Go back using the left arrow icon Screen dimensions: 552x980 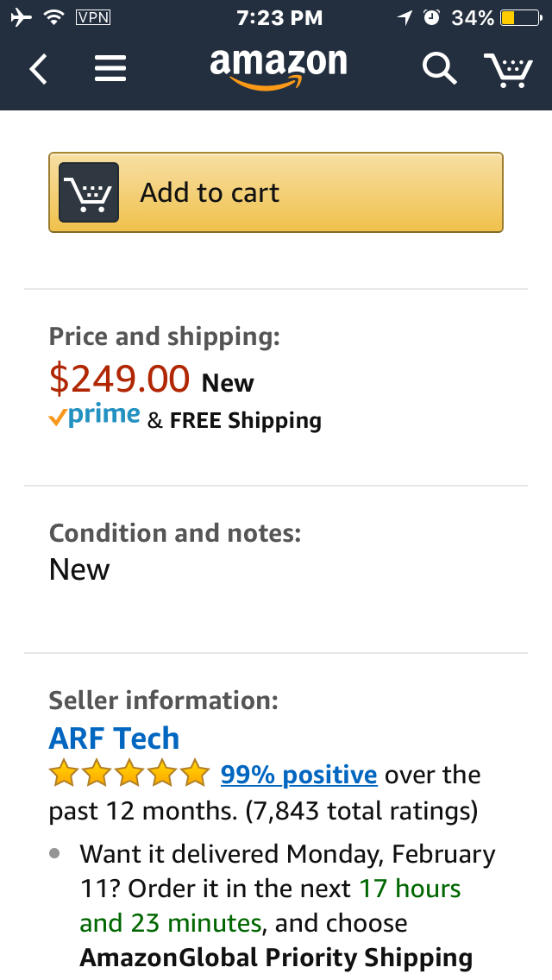38,69
